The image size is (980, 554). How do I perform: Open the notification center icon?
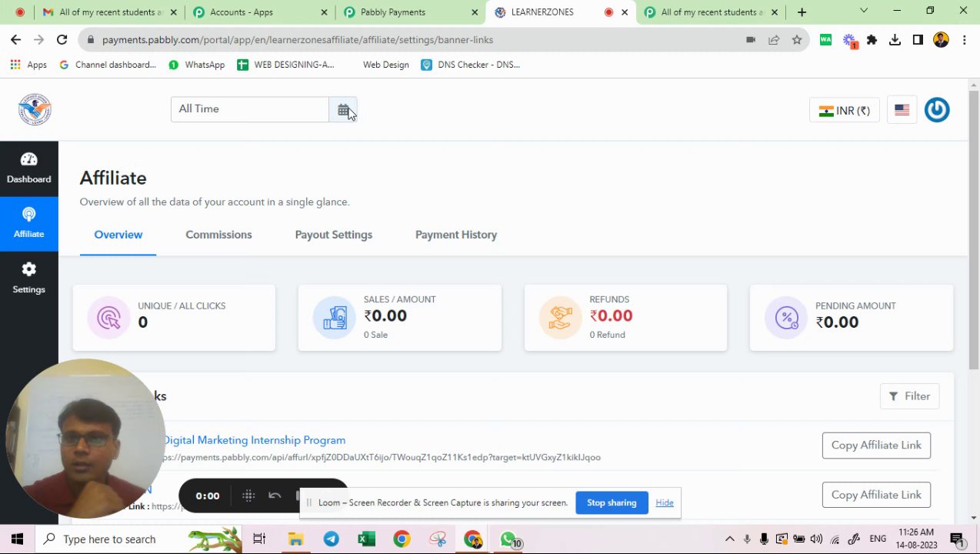click(957, 539)
